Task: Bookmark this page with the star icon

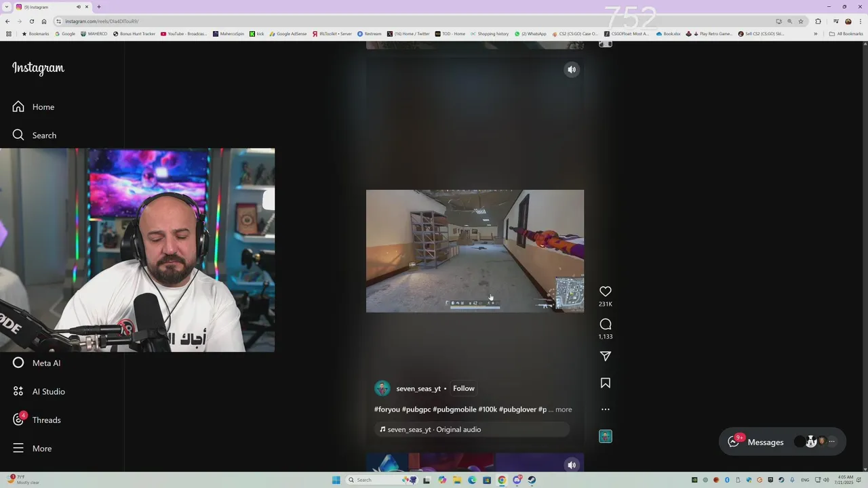Action: [x=801, y=21]
